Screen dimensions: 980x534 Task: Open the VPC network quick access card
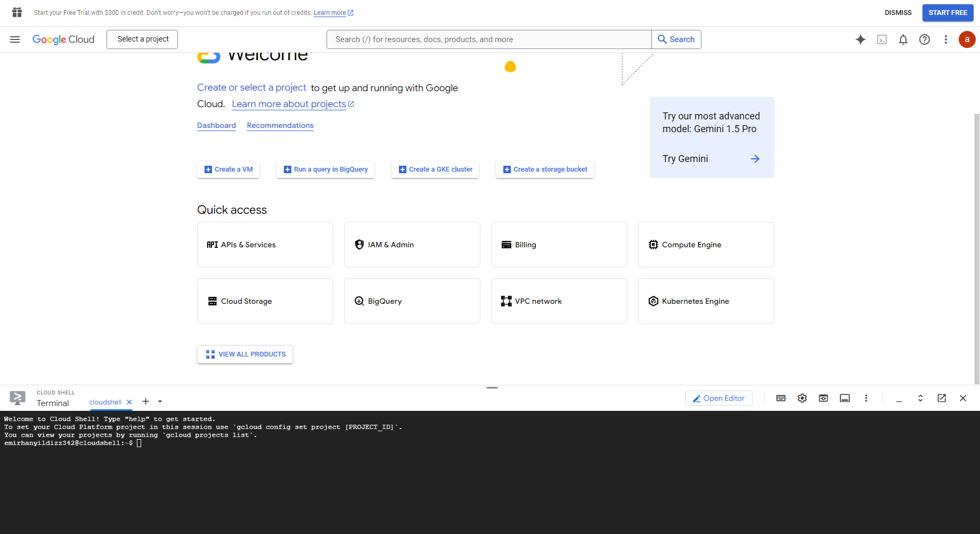[559, 301]
